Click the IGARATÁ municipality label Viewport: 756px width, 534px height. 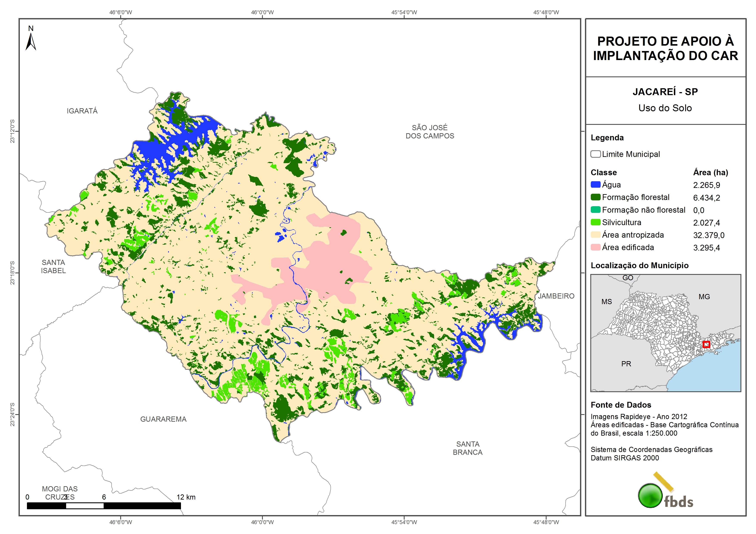click(x=82, y=111)
